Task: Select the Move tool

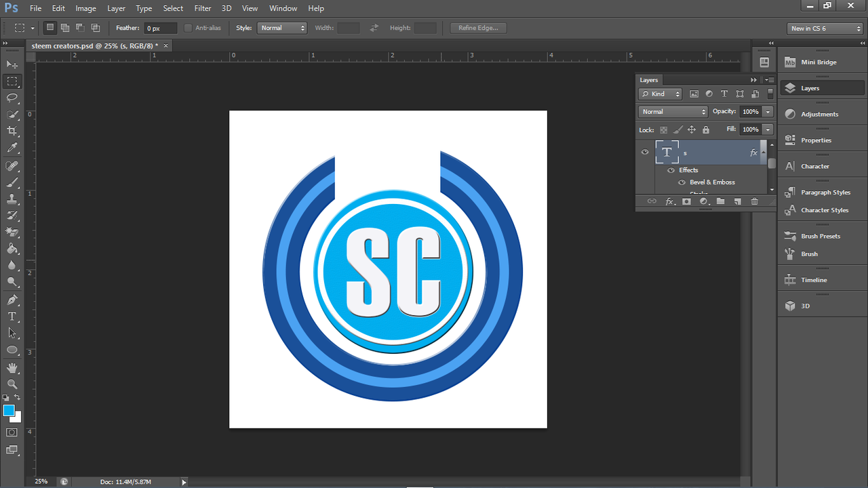Action: 12,64
